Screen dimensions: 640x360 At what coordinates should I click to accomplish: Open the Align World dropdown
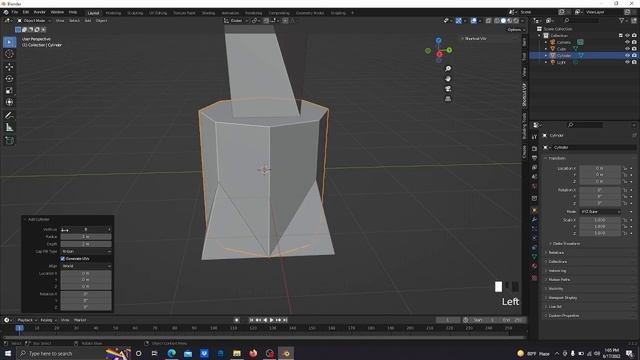point(86,266)
